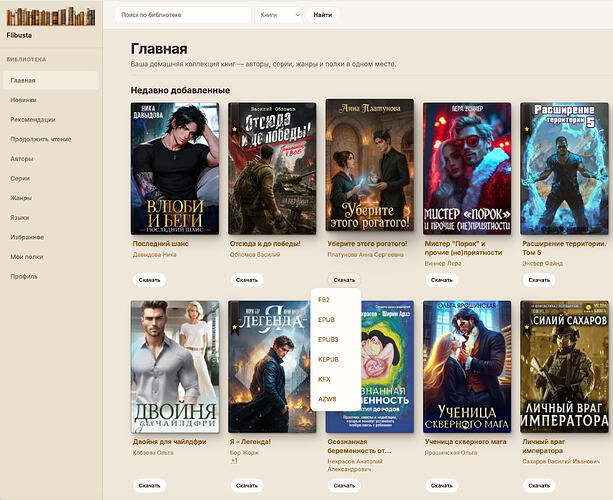The height and width of the screenshot is (500, 613).
Task: Click star badge on Я — Легенда cover
Action: (x=234, y=327)
